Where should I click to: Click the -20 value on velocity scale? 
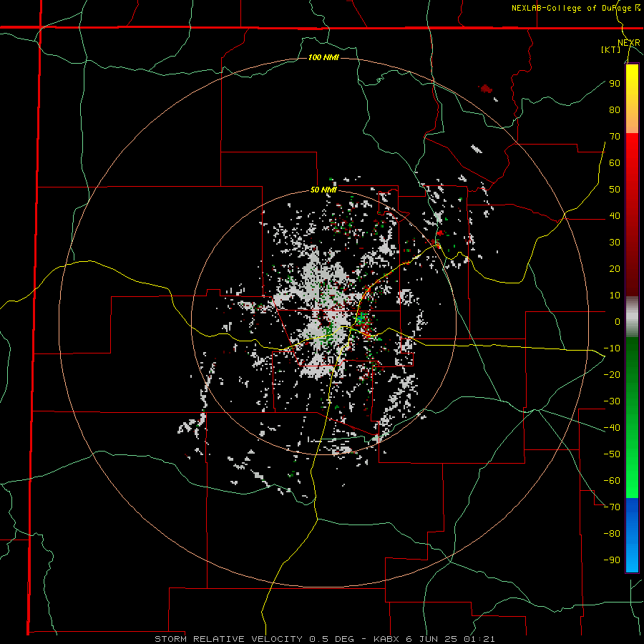(x=612, y=374)
